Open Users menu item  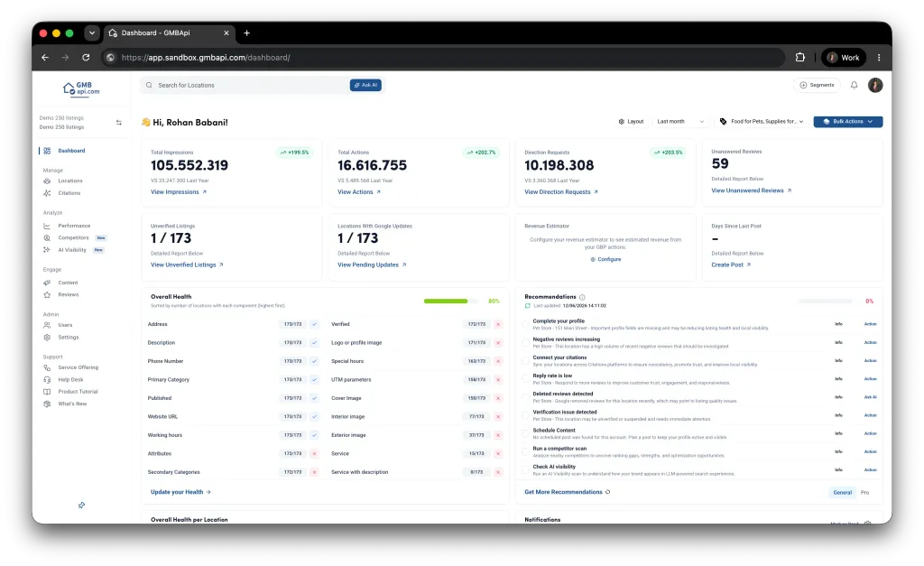[x=65, y=326]
